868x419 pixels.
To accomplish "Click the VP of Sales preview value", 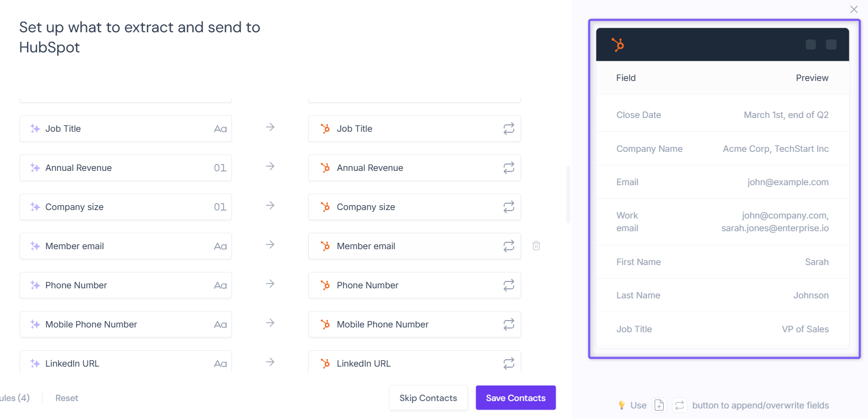I will tap(805, 329).
